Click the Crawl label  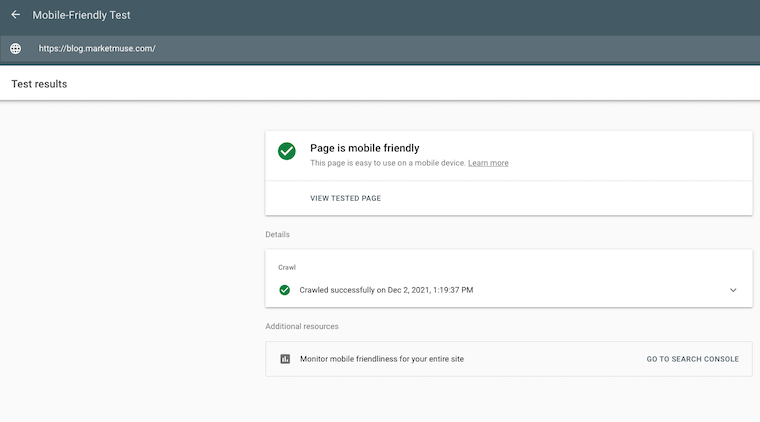click(x=287, y=267)
